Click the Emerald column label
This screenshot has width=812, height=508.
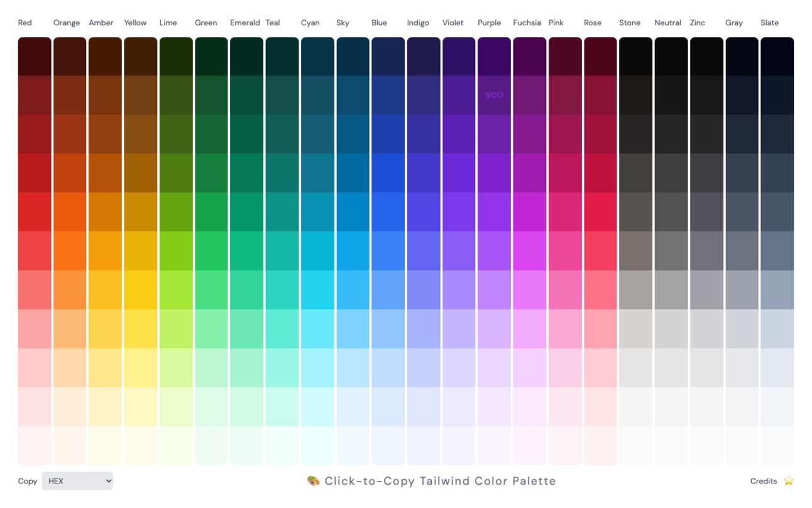tap(245, 23)
